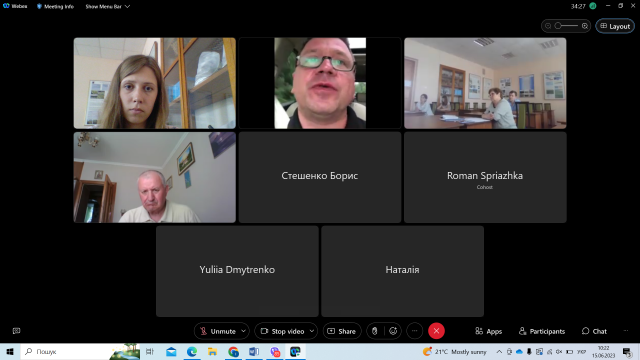The height and width of the screenshot is (360, 640).
Task: Open the Layout options
Action: pyautogui.click(x=615, y=26)
